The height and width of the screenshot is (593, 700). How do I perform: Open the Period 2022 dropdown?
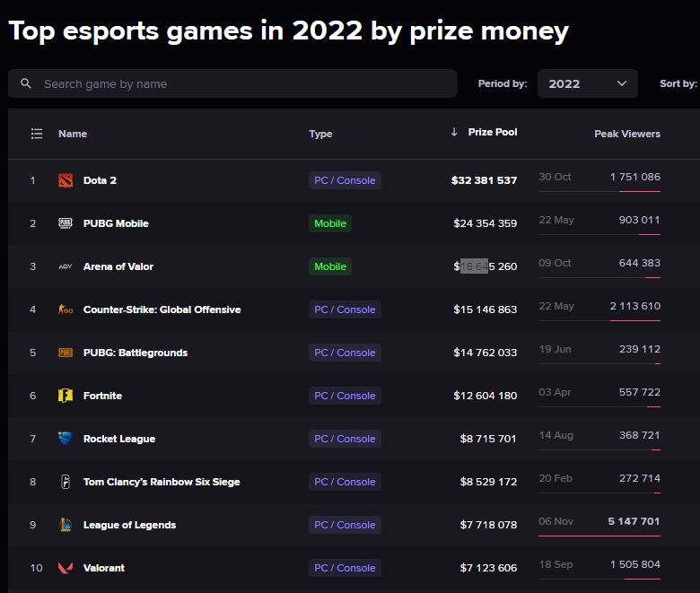click(x=587, y=83)
